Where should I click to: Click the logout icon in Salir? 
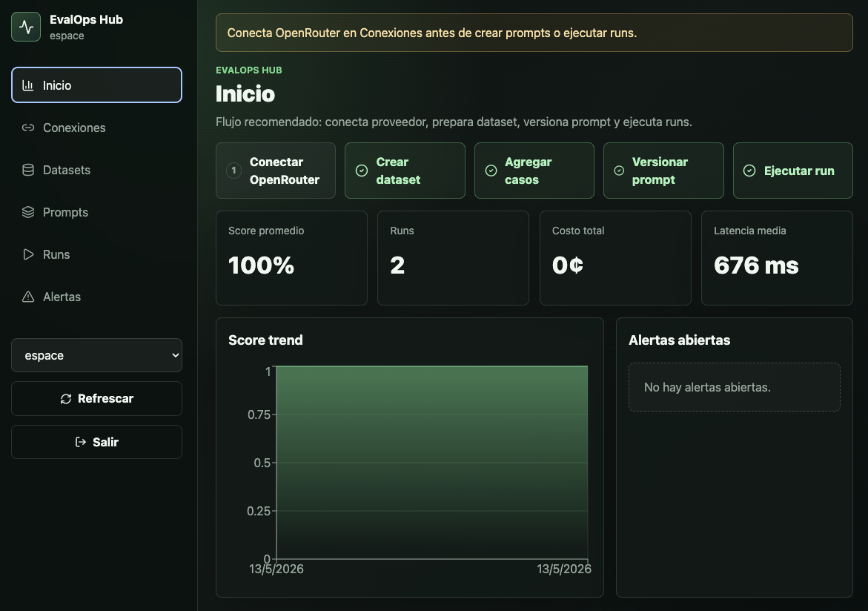coord(81,442)
